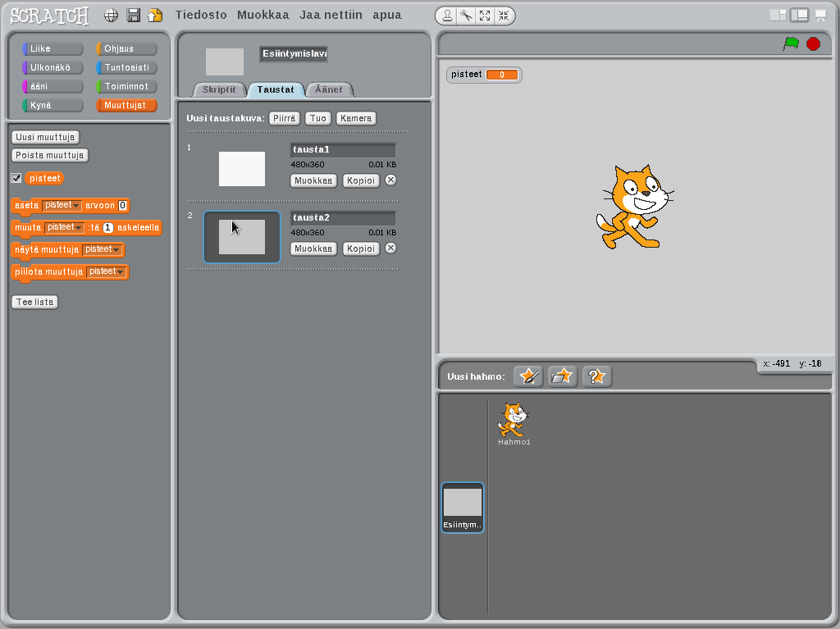Open the apua menu
This screenshot has height=629, width=840.
point(387,15)
